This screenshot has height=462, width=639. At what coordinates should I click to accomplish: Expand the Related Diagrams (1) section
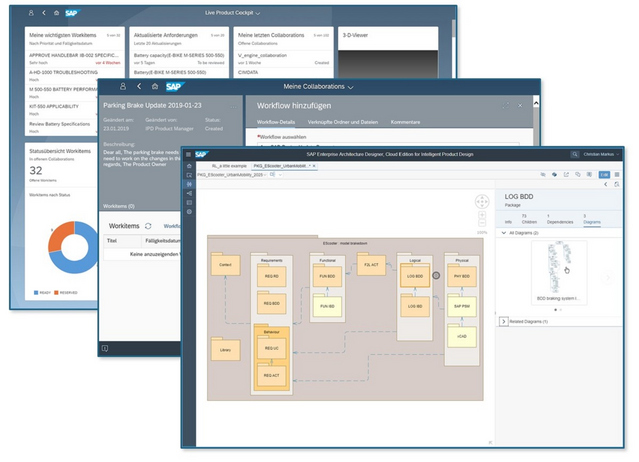pos(504,321)
